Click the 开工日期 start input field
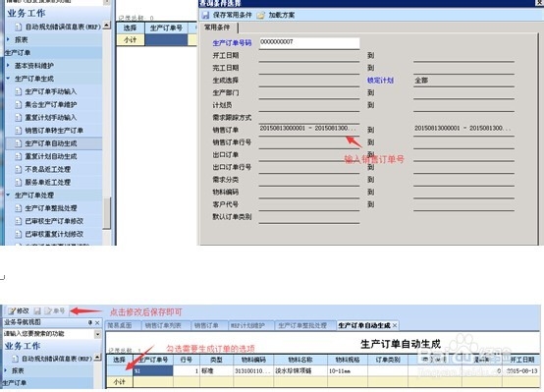 pyautogui.click(x=309, y=56)
